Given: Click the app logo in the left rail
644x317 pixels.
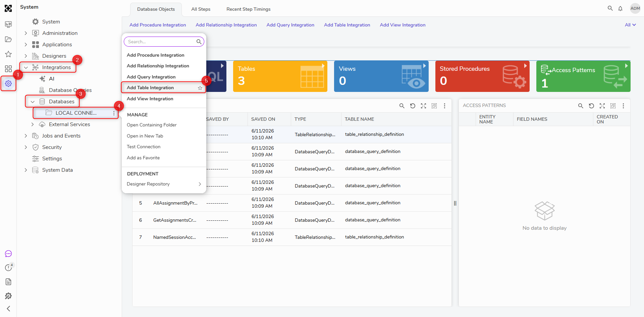Looking at the screenshot, I should (8, 8).
